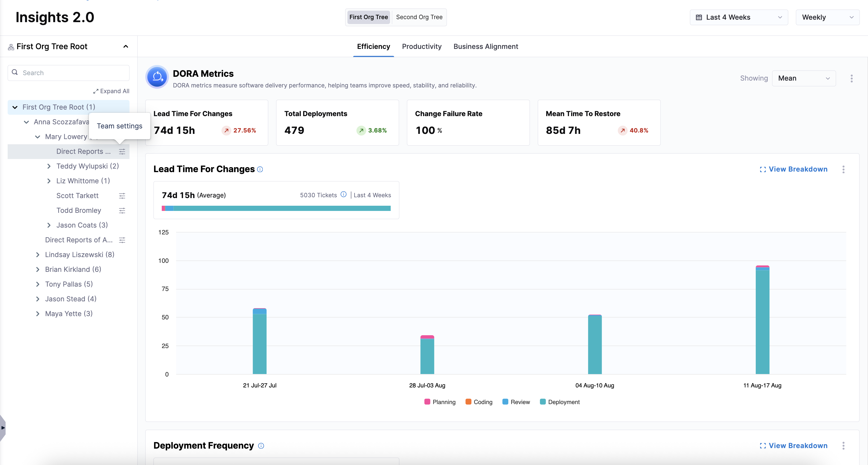The width and height of the screenshot is (868, 465).
Task: Select First Org Tree toggle
Action: [368, 17]
